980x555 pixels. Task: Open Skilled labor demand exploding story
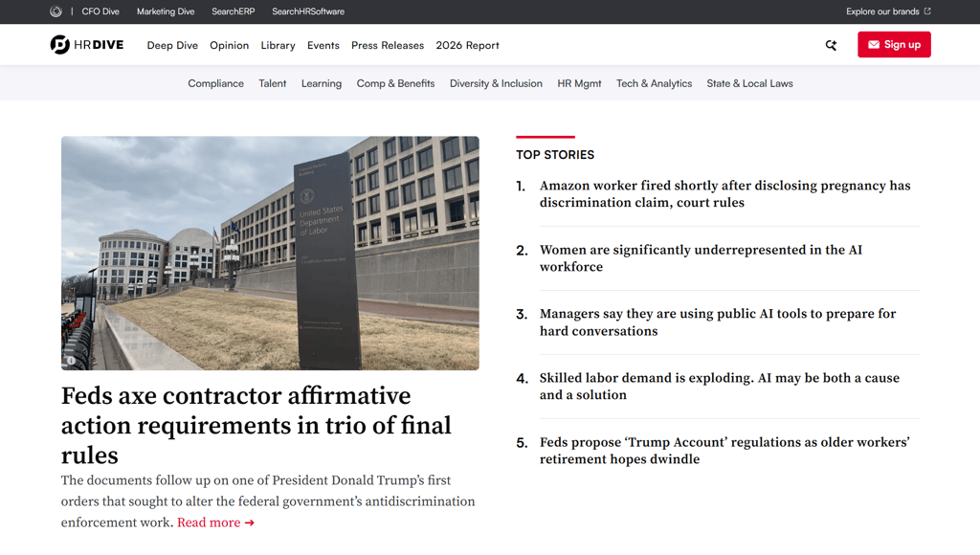point(720,387)
